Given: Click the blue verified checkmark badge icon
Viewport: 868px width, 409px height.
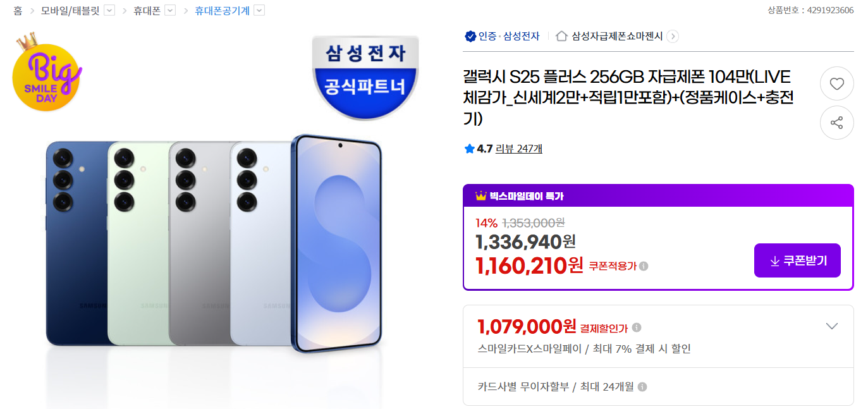Looking at the screenshot, I should [x=470, y=36].
